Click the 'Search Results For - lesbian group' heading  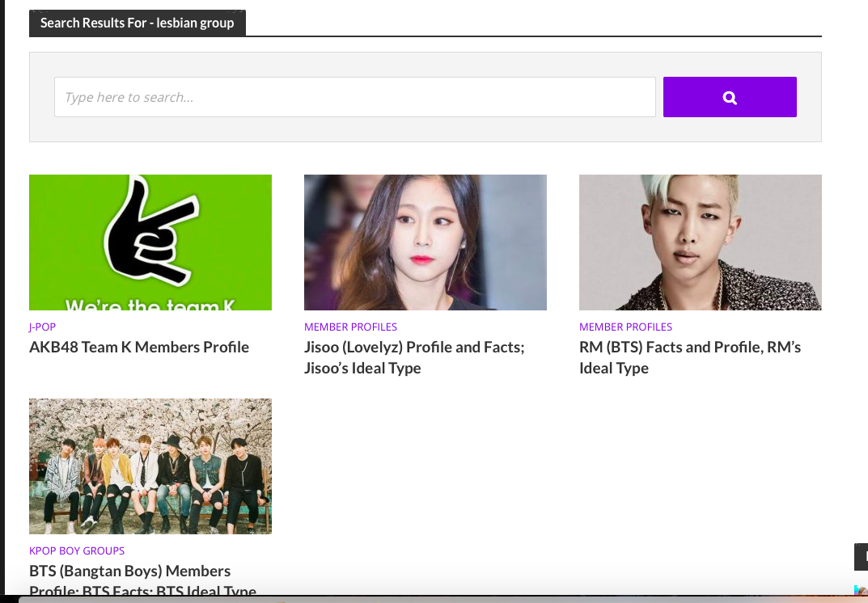138,23
